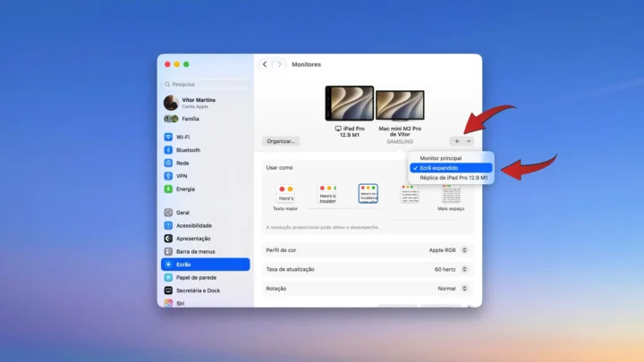Screen dimensions: 644x362
Task: Select the Mac mini M2 Pro display thumbnail
Action: coord(400,105)
